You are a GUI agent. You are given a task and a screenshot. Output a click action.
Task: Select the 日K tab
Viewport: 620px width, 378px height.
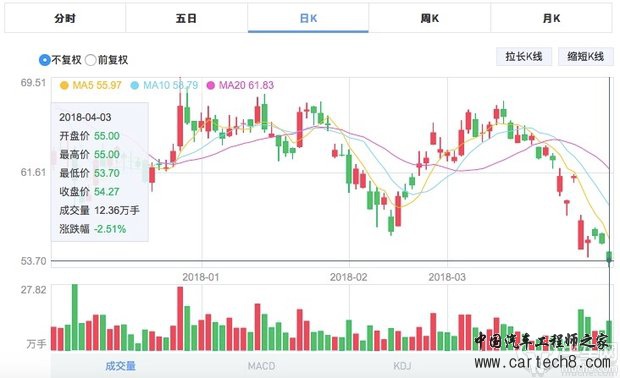point(308,18)
